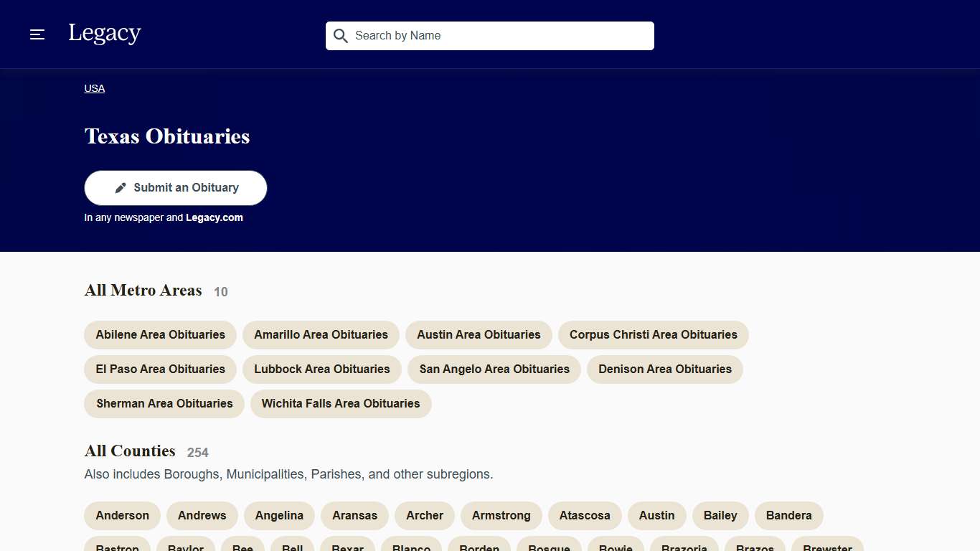Choose Armstrong county
Screen dimensions: 980x551
click(501, 516)
